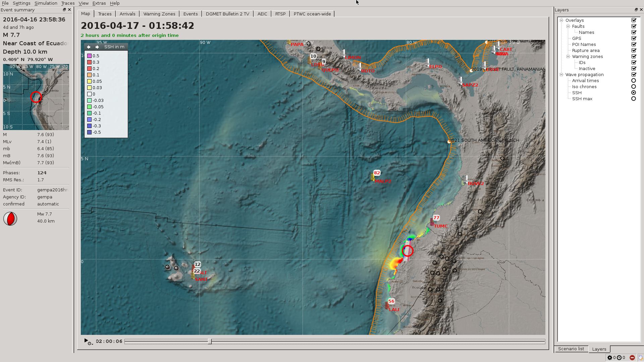Image resolution: width=644 pixels, height=362 pixels.
Task: Select the PAPA station marker
Action: pyautogui.click(x=289, y=42)
